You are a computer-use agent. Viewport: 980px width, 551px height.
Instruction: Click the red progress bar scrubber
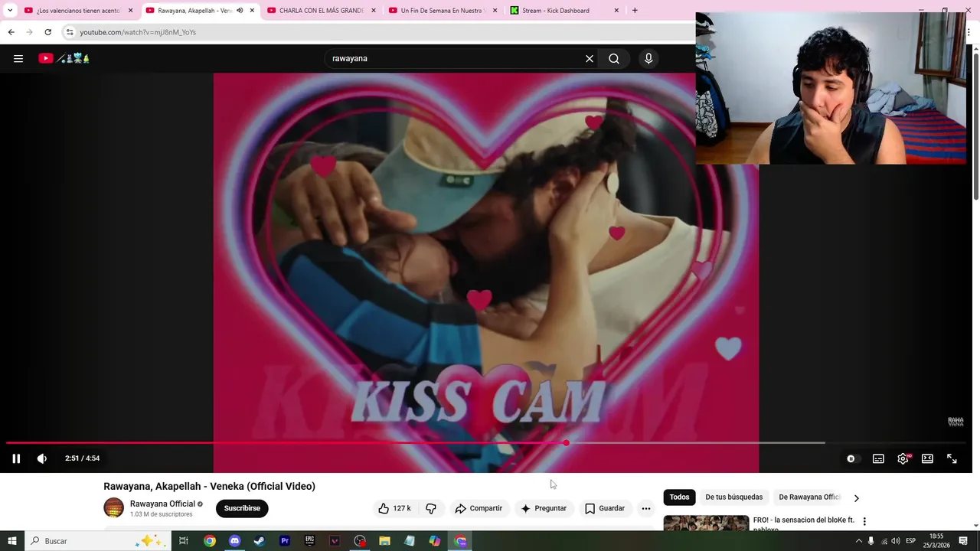(566, 443)
